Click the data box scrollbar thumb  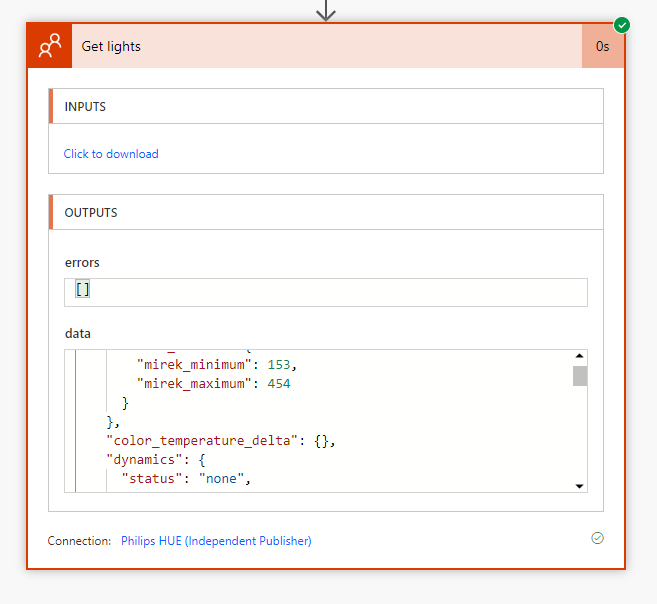coord(579,375)
